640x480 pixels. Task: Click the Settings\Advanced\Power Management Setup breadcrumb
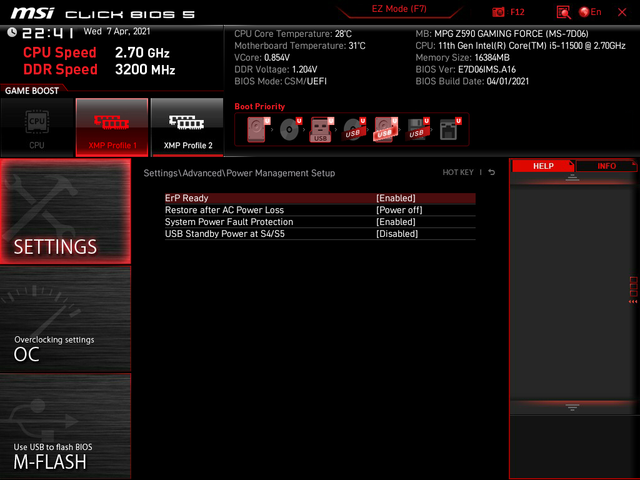coord(239,173)
